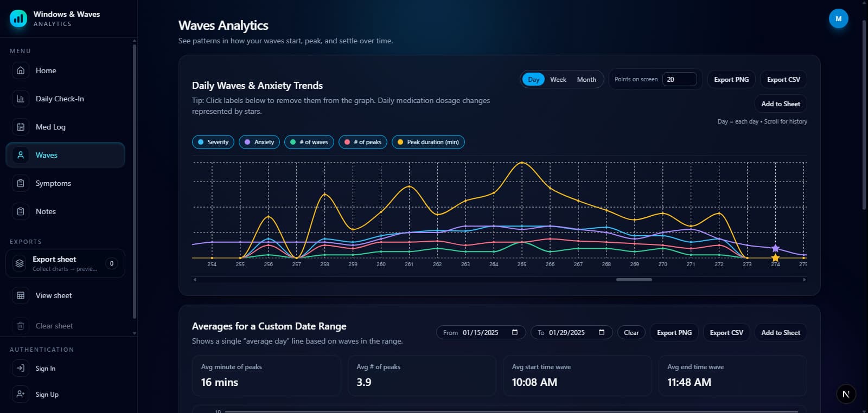868x413 pixels.
Task: Click the chart horizontal scrollbar thumb
Action: [634, 280]
